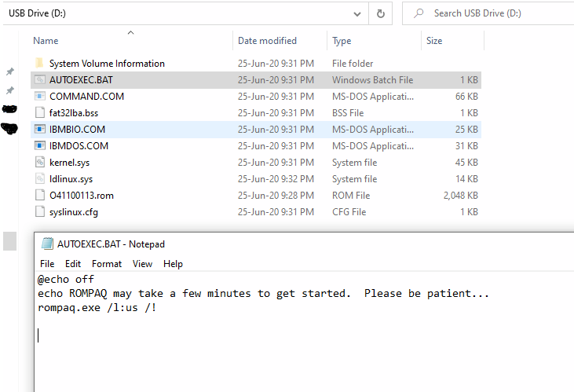This screenshot has width=574, height=392.
Task: Click the Notepad icon in title bar
Action: [47, 244]
